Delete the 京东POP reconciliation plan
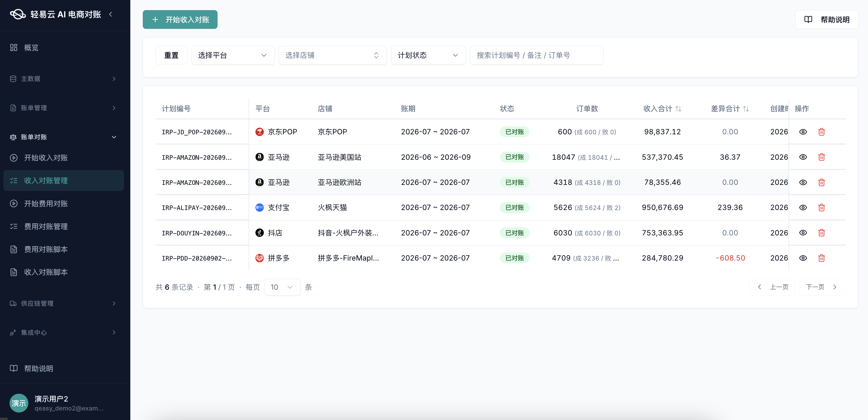The image size is (868, 420). click(821, 132)
